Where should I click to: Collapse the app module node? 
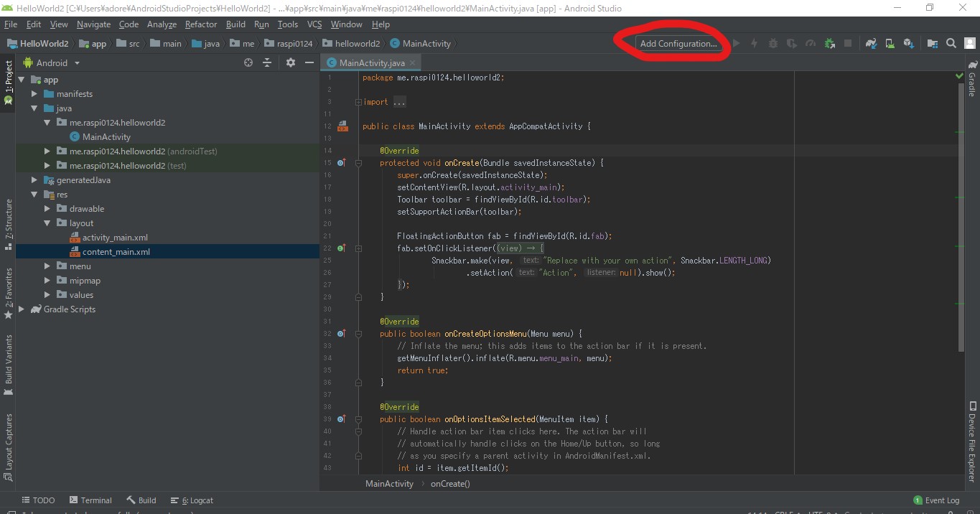coord(22,80)
